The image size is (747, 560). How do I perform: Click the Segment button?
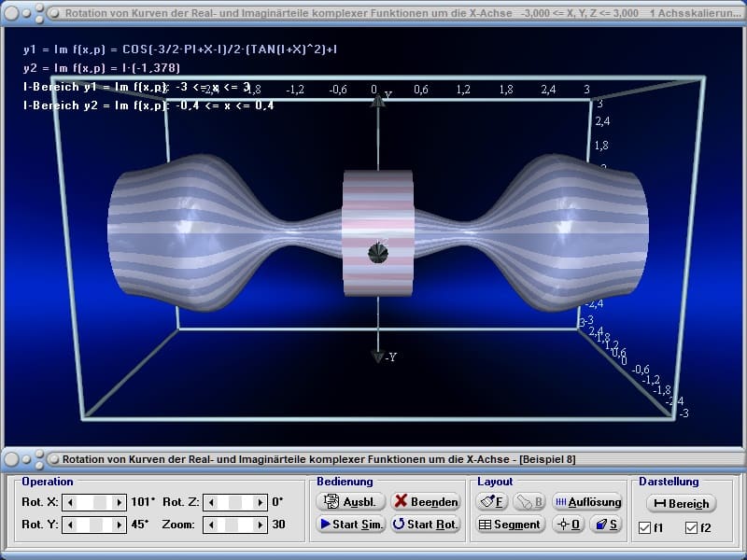(x=510, y=525)
